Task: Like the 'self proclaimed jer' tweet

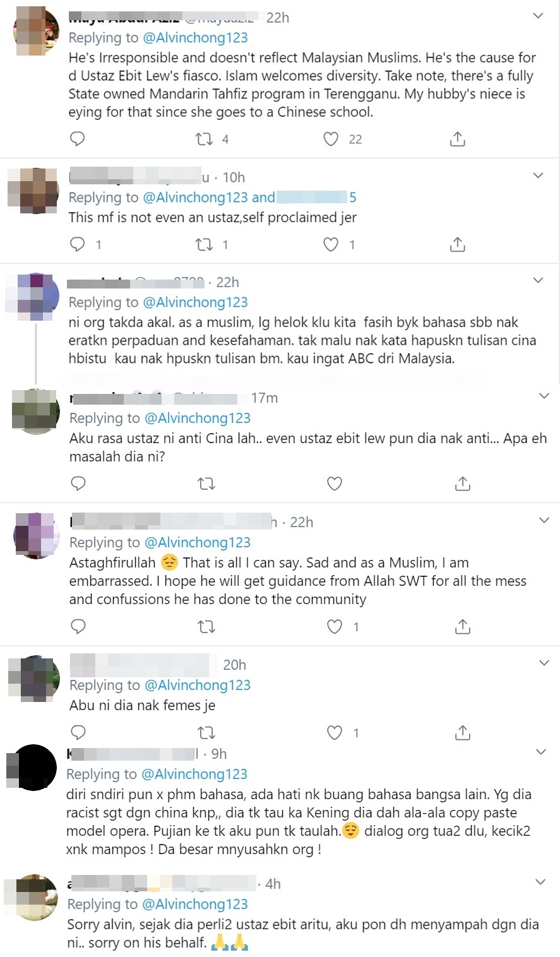Action: pyautogui.click(x=331, y=244)
